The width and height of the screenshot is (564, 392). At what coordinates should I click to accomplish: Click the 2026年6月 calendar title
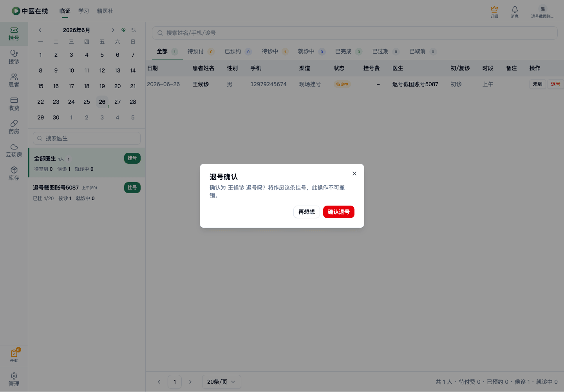point(76,30)
